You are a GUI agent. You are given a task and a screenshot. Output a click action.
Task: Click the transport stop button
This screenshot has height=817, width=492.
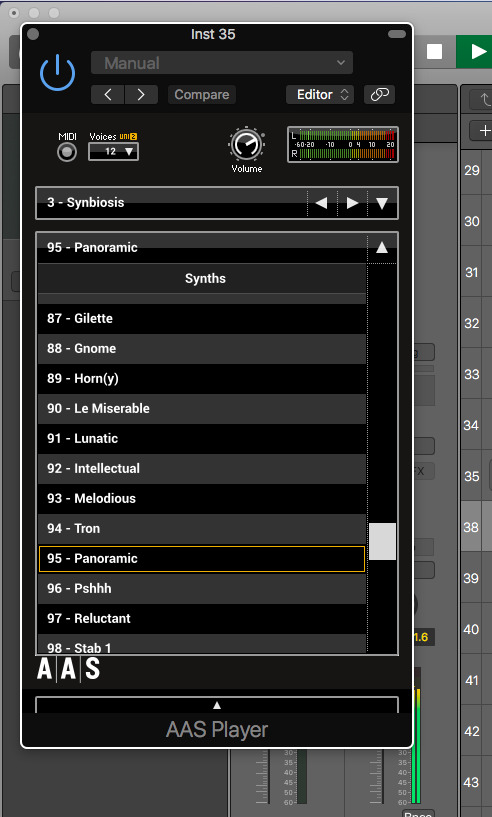(434, 51)
